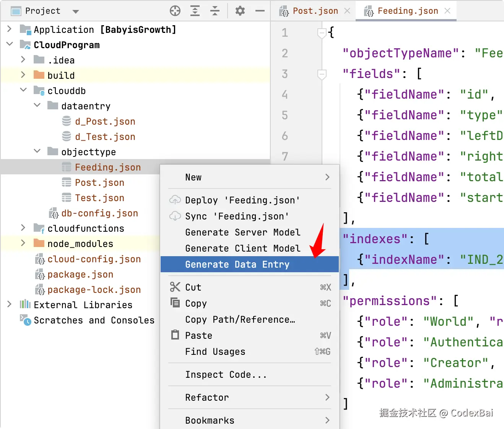504x429 pixels.
Task: Select the cloud-config.json file
Action: pyautogui.click(x=94, y=259)
